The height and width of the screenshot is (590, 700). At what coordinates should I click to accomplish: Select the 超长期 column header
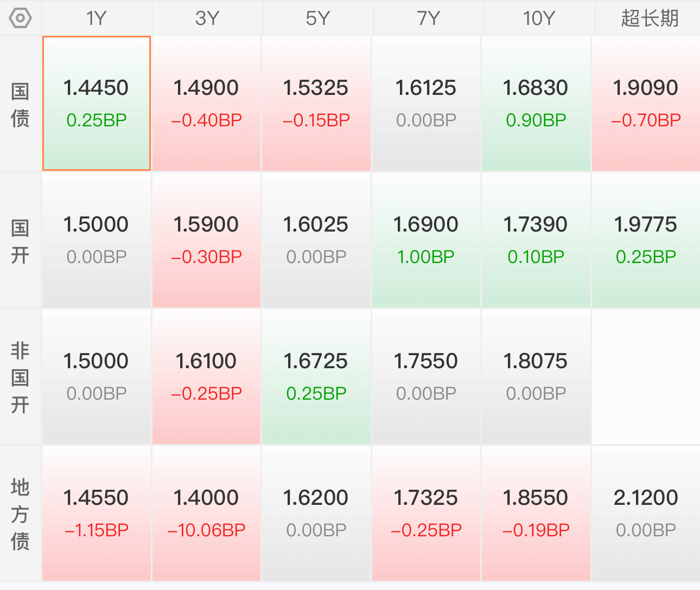(649, 18)
